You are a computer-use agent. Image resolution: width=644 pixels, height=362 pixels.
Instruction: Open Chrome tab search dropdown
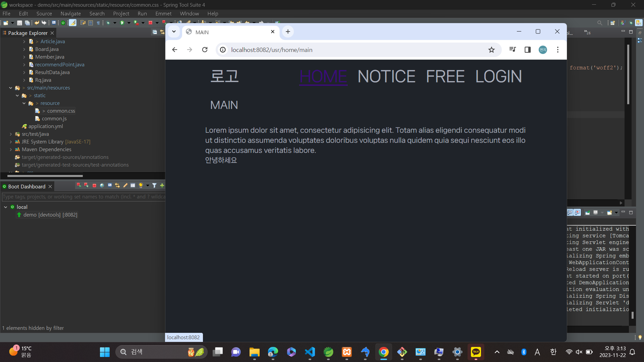pyautogui.click(x=174, y=32)
